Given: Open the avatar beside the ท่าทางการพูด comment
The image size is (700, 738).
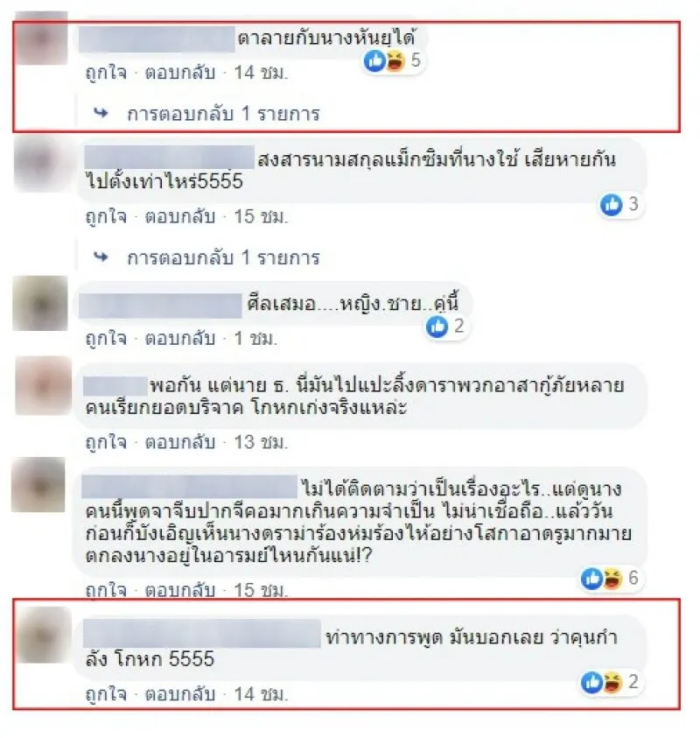Looking at the screenshot, I should 45,635.
